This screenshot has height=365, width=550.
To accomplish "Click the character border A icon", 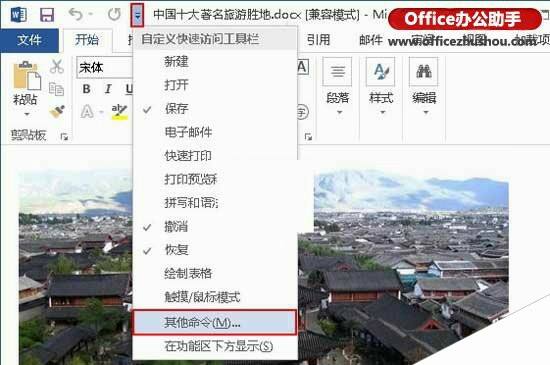I will 303,67.
